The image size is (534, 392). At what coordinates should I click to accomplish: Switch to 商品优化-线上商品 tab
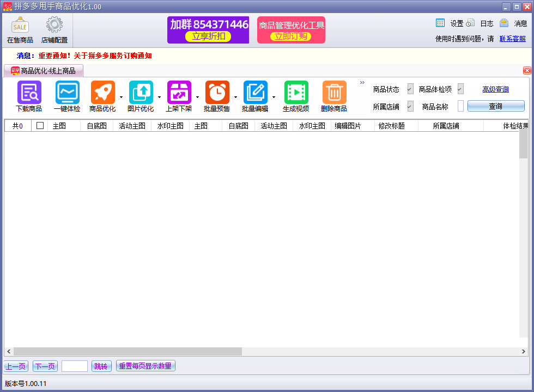click(x=44, y=71)
